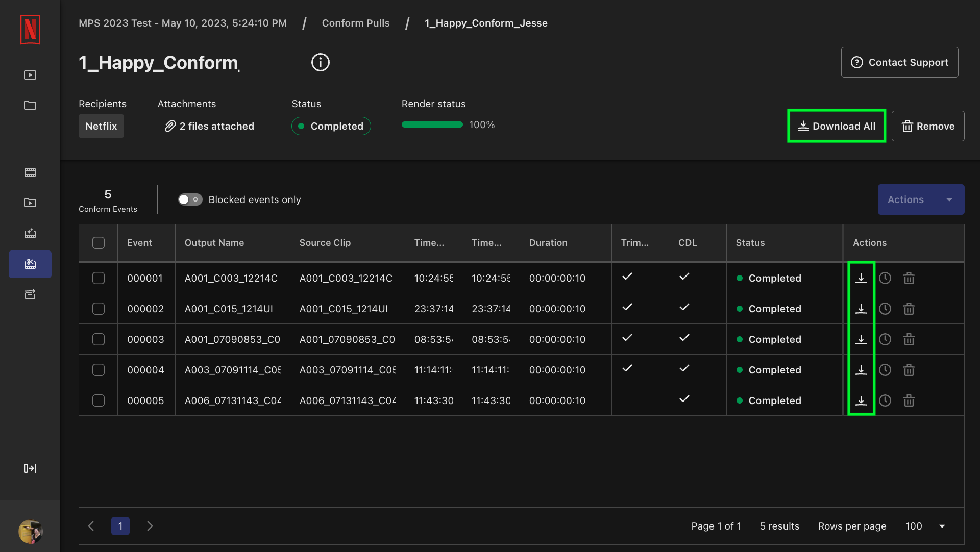View history clock for event 000001
Screen dimensions: 980x552
[885, 278]
